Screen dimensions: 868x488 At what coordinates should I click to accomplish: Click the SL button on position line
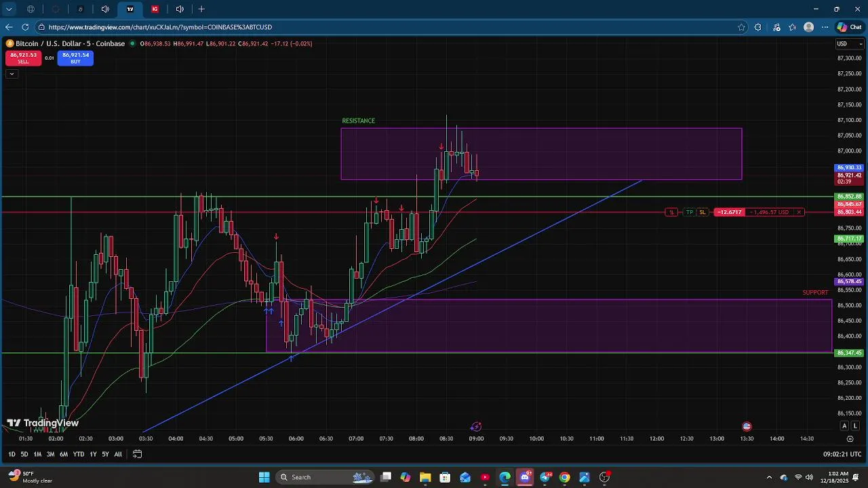pyautogui.click(x=703, y=212)
